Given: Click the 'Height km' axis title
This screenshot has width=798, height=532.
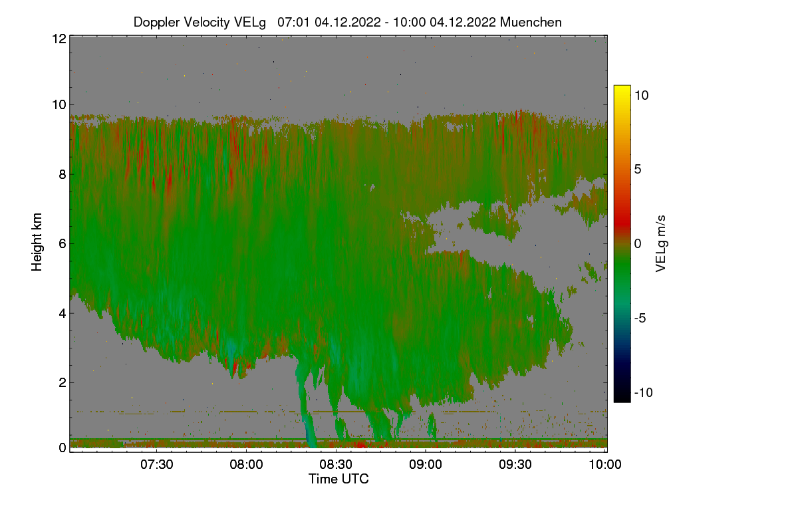Looking at the screenshot, I should click(37, 243).
